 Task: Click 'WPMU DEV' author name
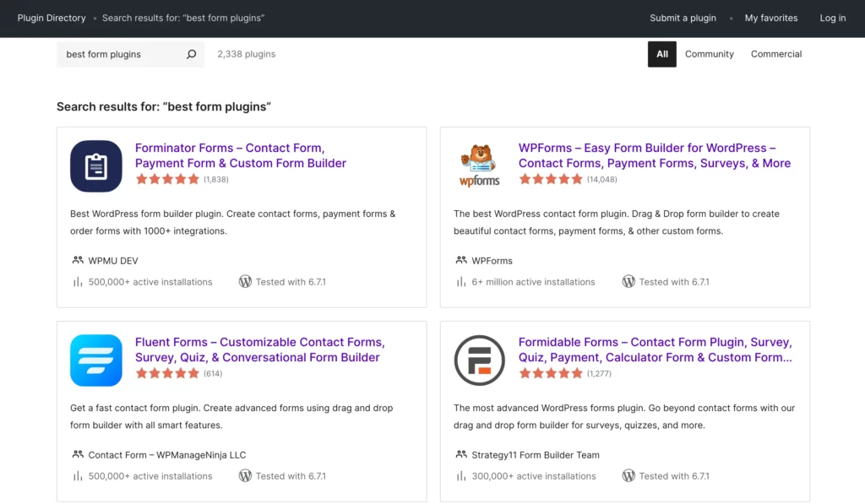pos(113,261)
